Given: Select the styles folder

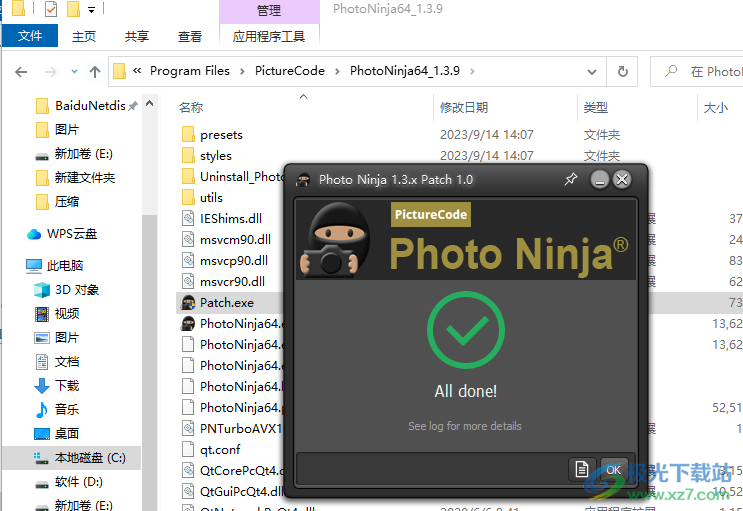Looking at the screenshot, I should [216, 155].
